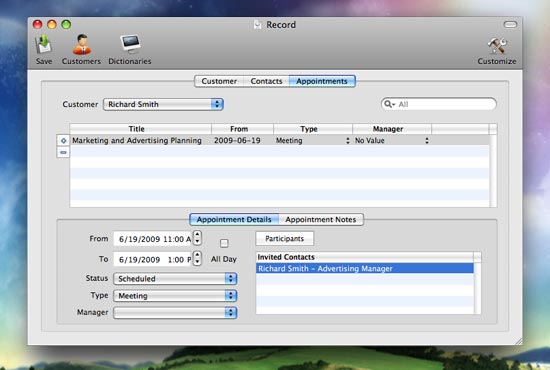Click the Type column header

pyautogui.click(x=313, y=129)
